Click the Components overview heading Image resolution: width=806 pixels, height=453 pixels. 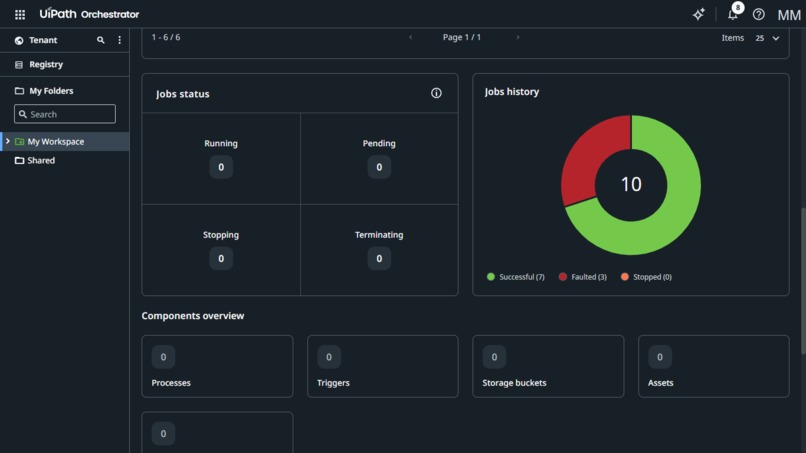[x=193, y=316]
